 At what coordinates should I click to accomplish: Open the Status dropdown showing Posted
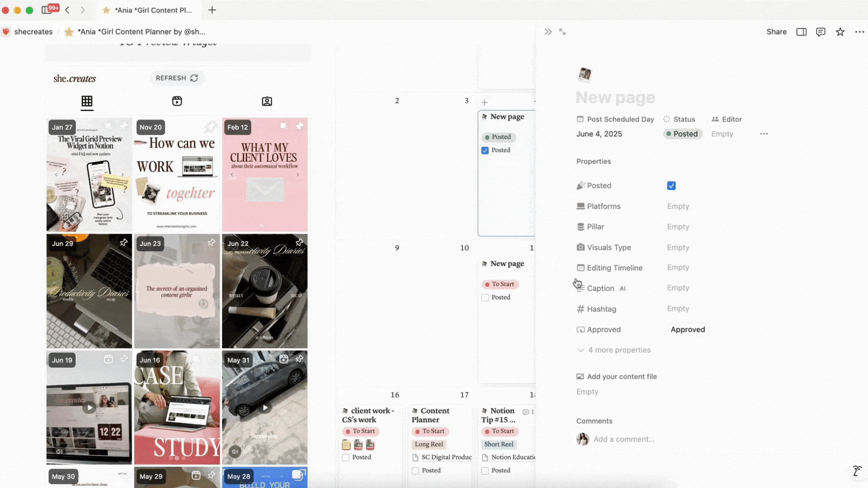point(682,134)
